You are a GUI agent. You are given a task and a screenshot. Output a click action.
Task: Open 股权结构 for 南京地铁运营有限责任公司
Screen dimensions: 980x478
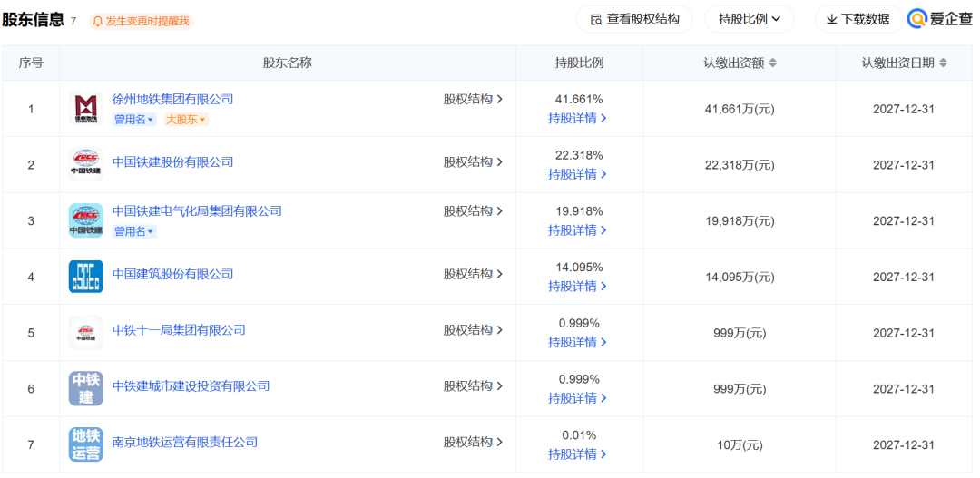point(473,443)
